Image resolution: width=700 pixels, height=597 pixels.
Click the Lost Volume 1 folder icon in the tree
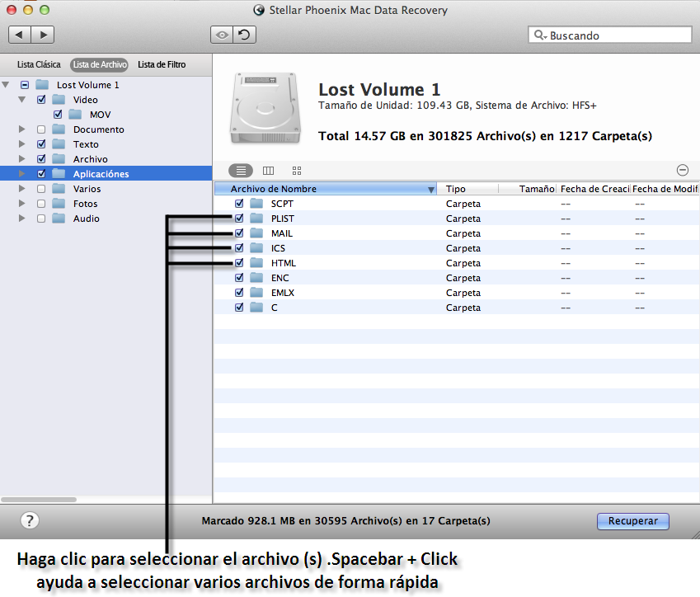42,85
